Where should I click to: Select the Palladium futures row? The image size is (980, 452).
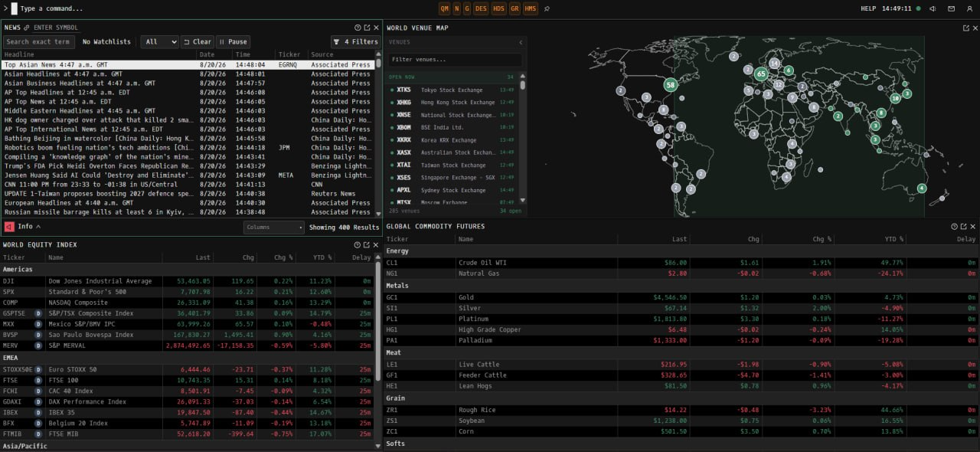(x=681, y=340)
